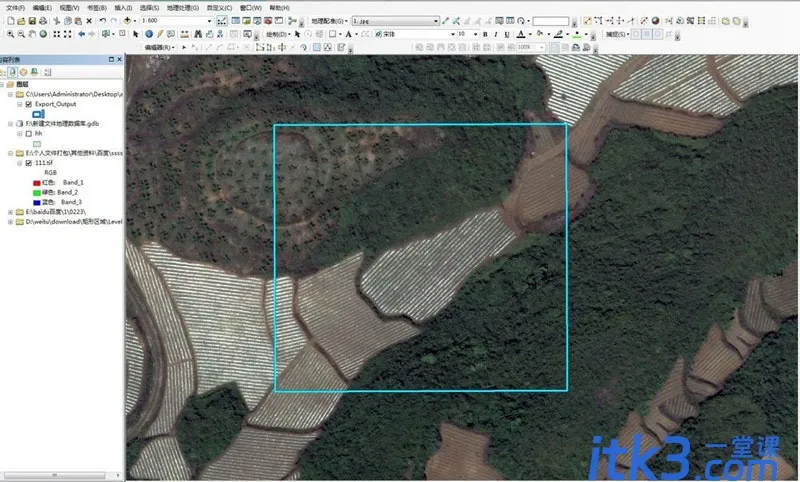Cut the selected element with scissors icon
Screen dimensions: 800x482
(57, 20)
